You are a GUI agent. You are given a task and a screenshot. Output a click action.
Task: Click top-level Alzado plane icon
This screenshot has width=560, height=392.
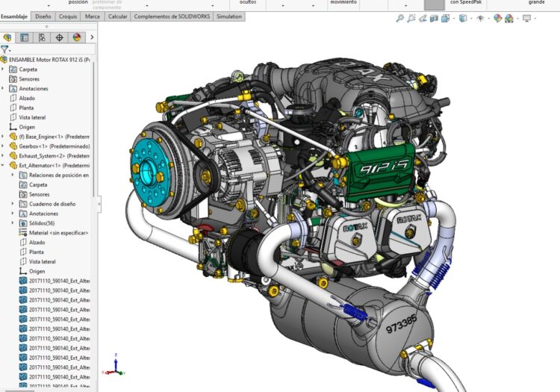pyautogui.click(x=13, y=98)
